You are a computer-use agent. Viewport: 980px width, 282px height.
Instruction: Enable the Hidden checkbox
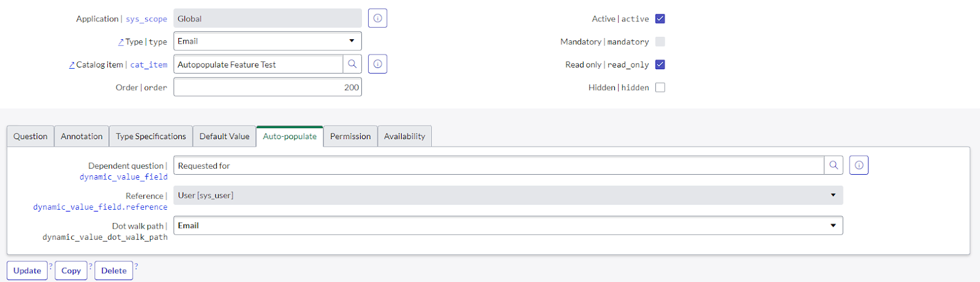click(x=660, y=88)
